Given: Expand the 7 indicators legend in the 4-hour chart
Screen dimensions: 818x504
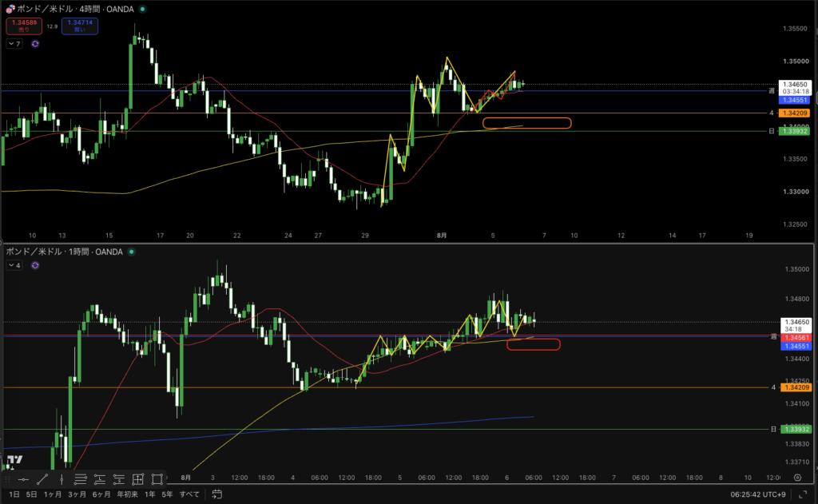Looking at the screenshot, I should (14, 44).
